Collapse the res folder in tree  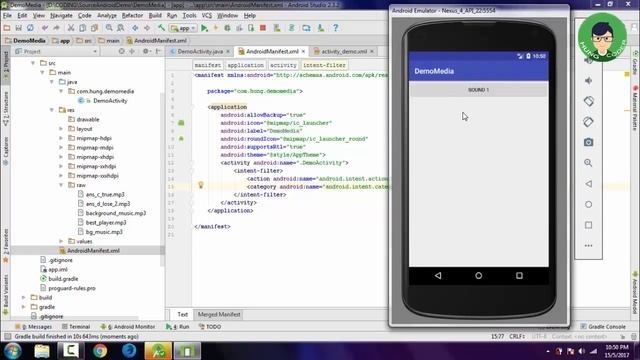[x=52, y=110]
